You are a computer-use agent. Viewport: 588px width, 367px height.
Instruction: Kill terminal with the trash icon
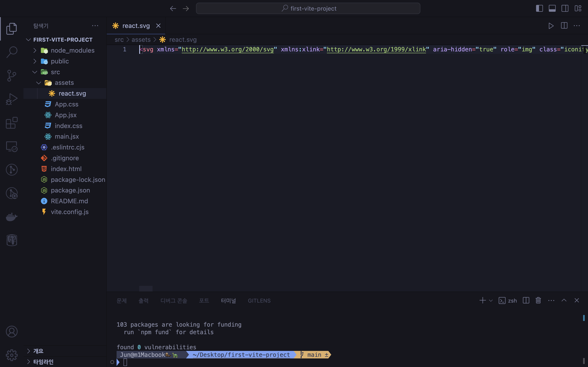coord(538,301)
